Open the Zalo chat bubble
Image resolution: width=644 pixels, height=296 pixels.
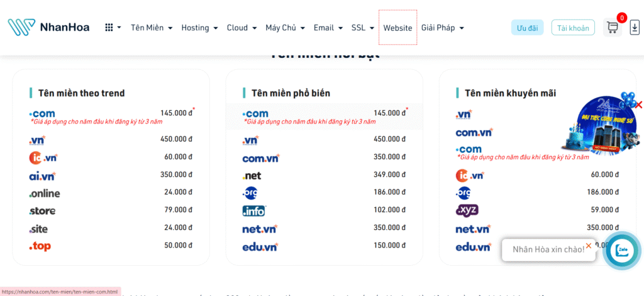pyautogui.click(x=623, y=250)
